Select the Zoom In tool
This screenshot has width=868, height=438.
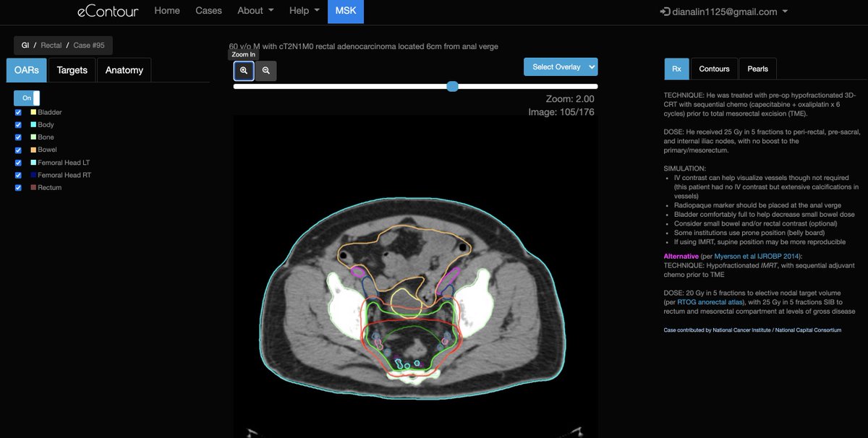[243, 71]
